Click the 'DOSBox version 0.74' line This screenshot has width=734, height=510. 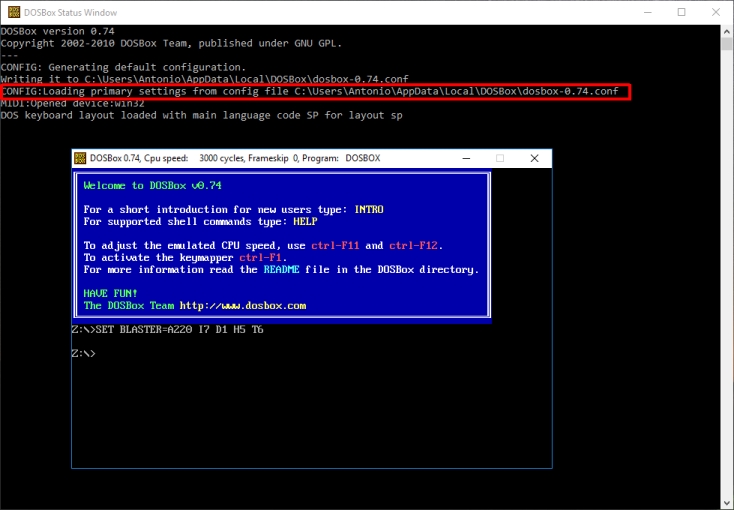[x=58, y=31]
